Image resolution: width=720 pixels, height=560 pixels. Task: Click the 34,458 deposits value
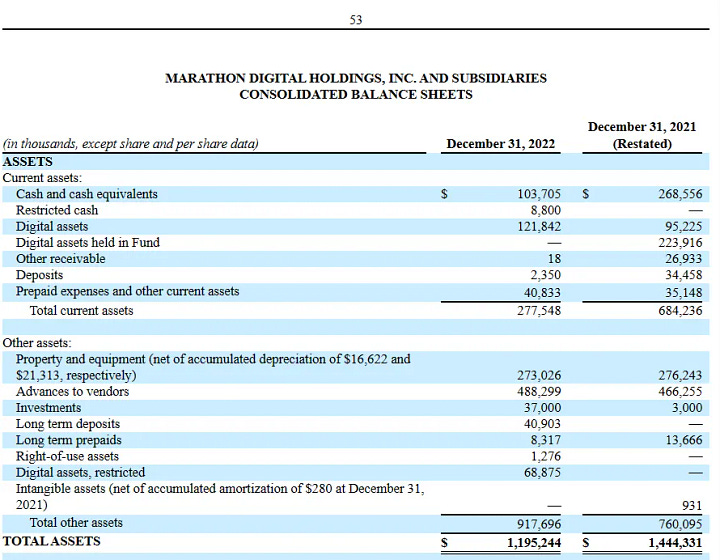pyautogui.click(x=683, y=275)
